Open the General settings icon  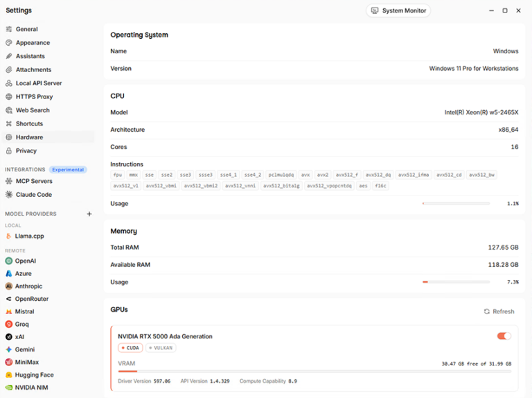click(x=9, y=29)
